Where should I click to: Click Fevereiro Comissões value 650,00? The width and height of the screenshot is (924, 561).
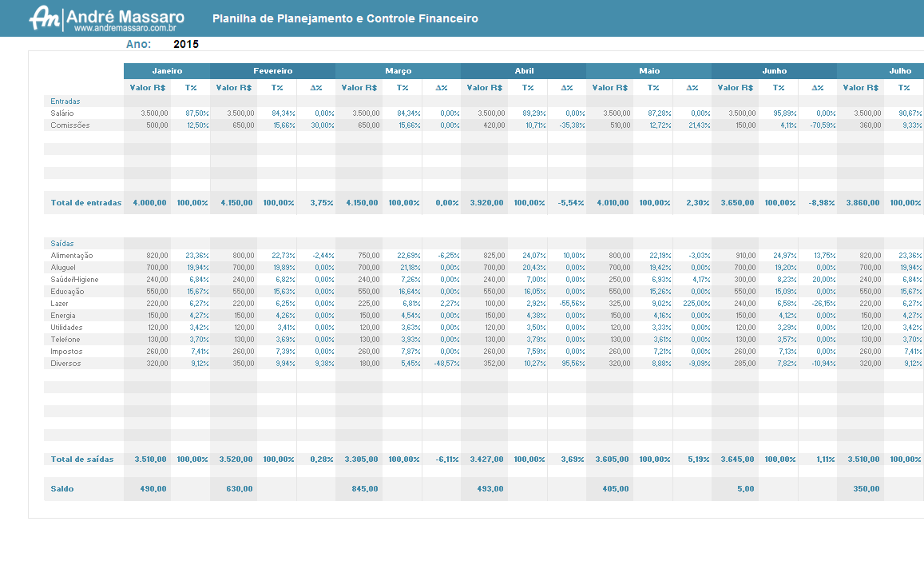244,125
